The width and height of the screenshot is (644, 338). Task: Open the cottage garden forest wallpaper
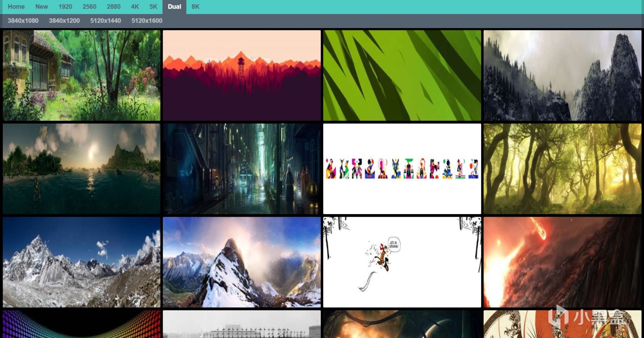(x=81, y=75)
